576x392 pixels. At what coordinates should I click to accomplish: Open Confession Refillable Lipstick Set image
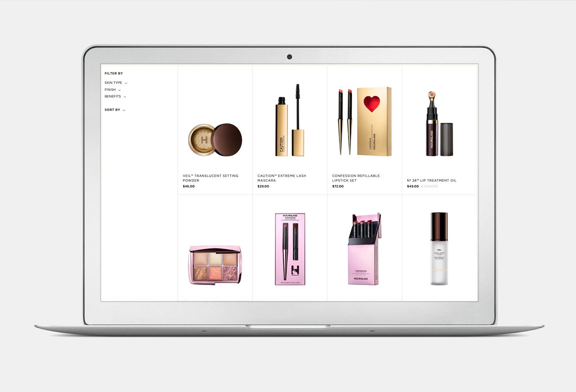tap(364, 121)
